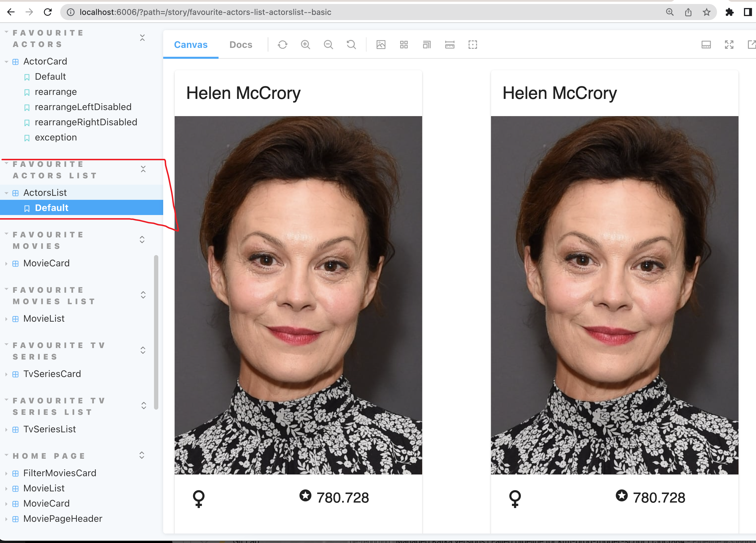
Task: Open canvas in new tab icon
Action: tap(751, 45)
